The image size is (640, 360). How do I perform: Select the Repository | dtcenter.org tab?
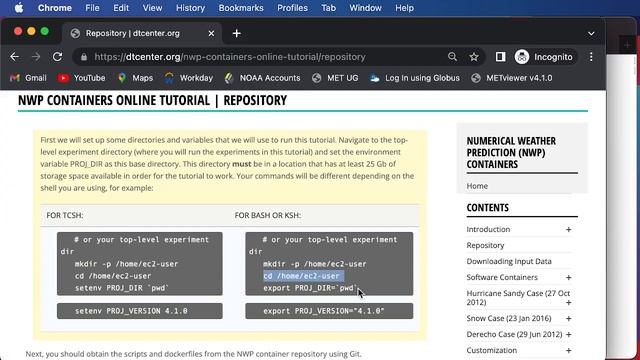click(141, 33)
